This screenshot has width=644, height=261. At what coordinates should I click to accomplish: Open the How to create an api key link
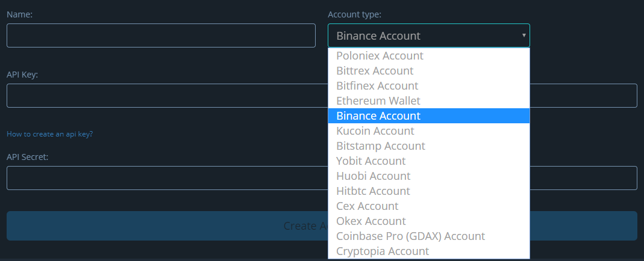point(49,134)
